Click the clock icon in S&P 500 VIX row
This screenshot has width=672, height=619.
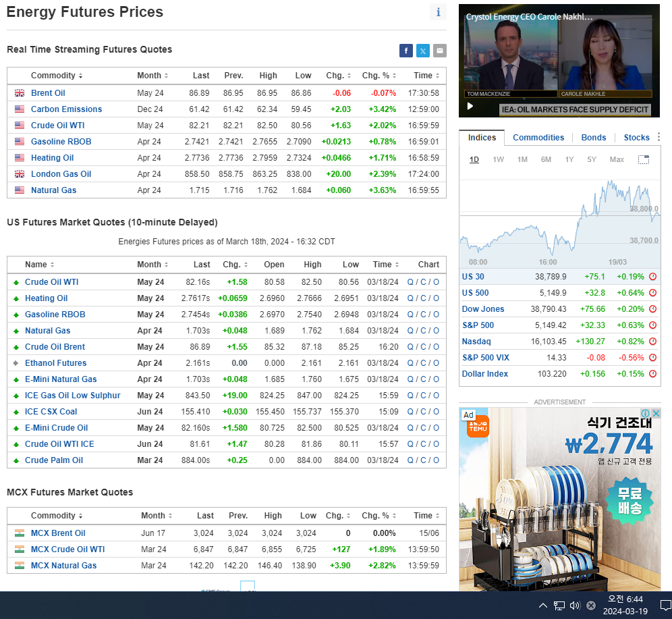(652, 358)
